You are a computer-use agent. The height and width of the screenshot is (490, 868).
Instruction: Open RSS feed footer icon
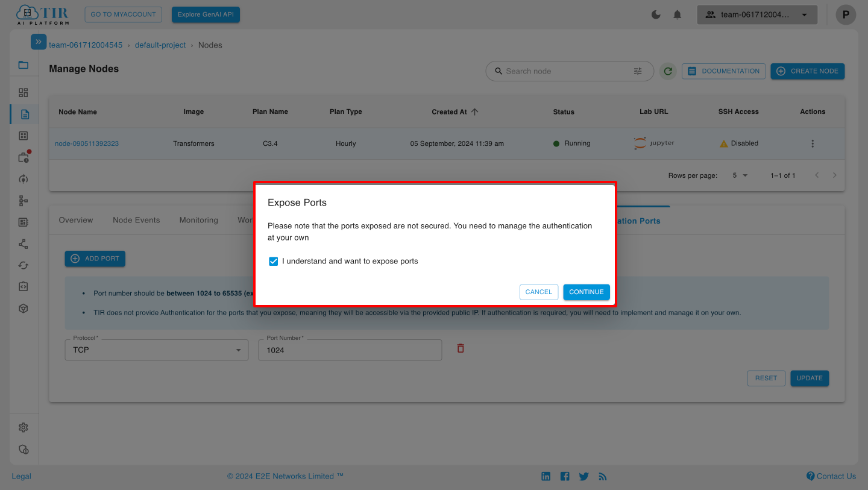pyautogui.click(x=602, y=476)
